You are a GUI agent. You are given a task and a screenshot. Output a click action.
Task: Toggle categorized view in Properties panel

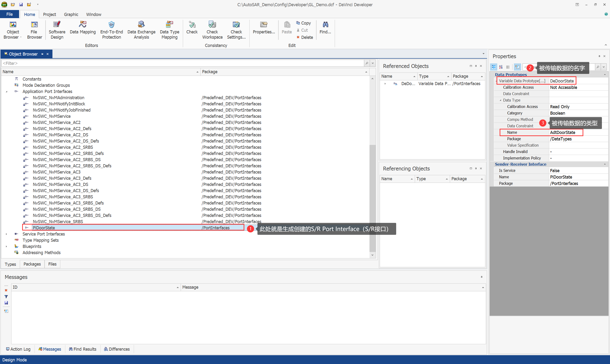[493, 67]
